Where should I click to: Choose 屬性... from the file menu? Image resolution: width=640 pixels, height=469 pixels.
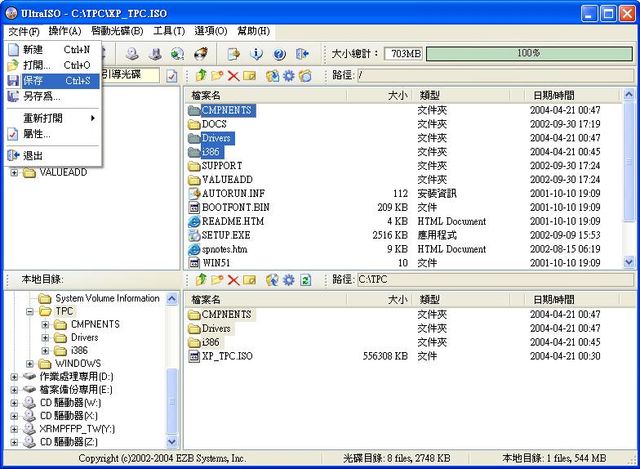click(x=53, y=134)
